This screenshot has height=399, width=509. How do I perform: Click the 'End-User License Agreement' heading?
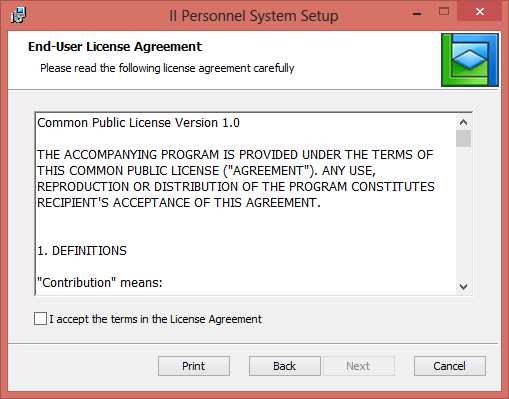[115, 47]
